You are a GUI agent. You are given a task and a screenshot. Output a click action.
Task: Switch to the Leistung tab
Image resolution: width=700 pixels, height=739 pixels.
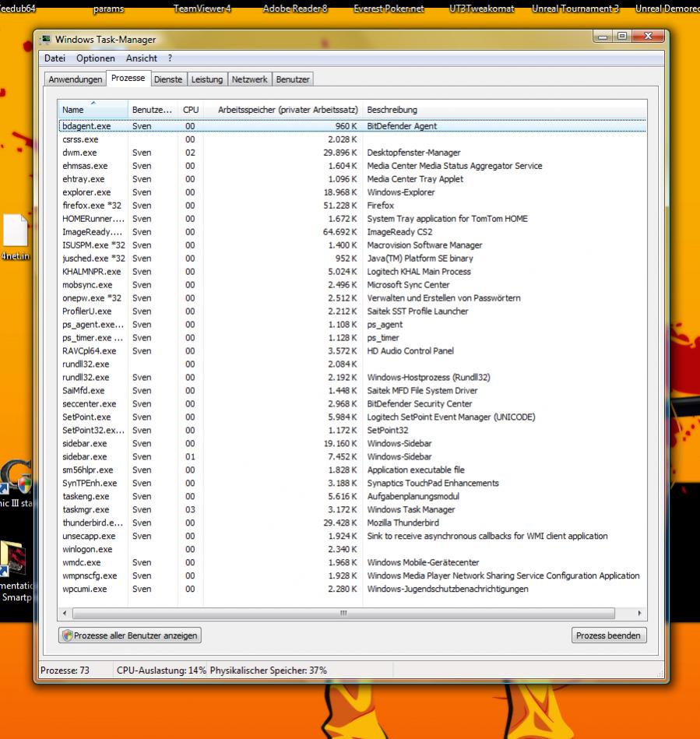point(207,79)
